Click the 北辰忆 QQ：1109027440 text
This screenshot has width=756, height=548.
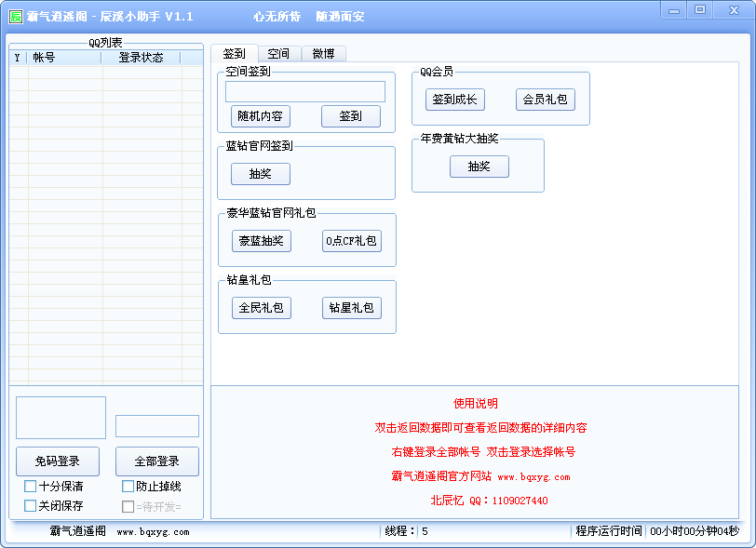click(489, 501)
